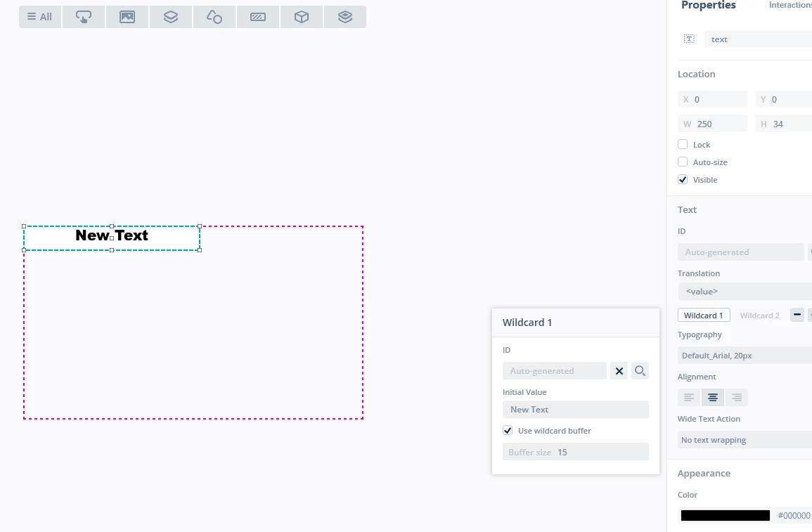The image size is (812, 532).
Task: Open the Containers widget category icon
Action: click(170, 17)
